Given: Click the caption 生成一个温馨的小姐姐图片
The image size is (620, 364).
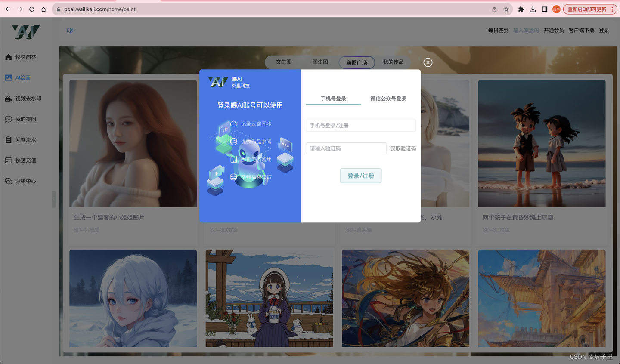Looking at the screenshot, I should [109, 218].
